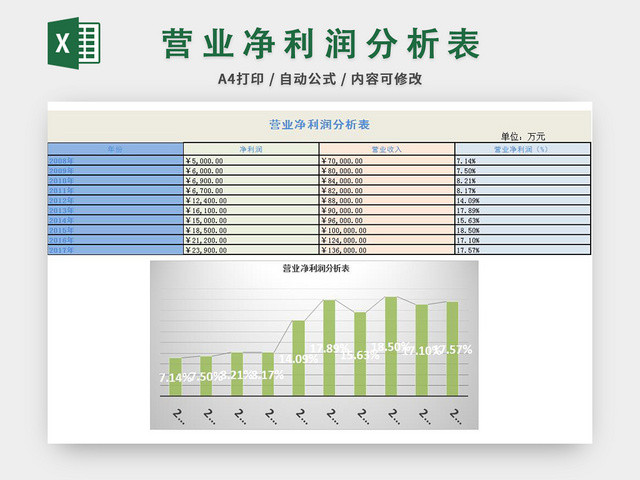Select the 2008年 row label

point(116,160)
